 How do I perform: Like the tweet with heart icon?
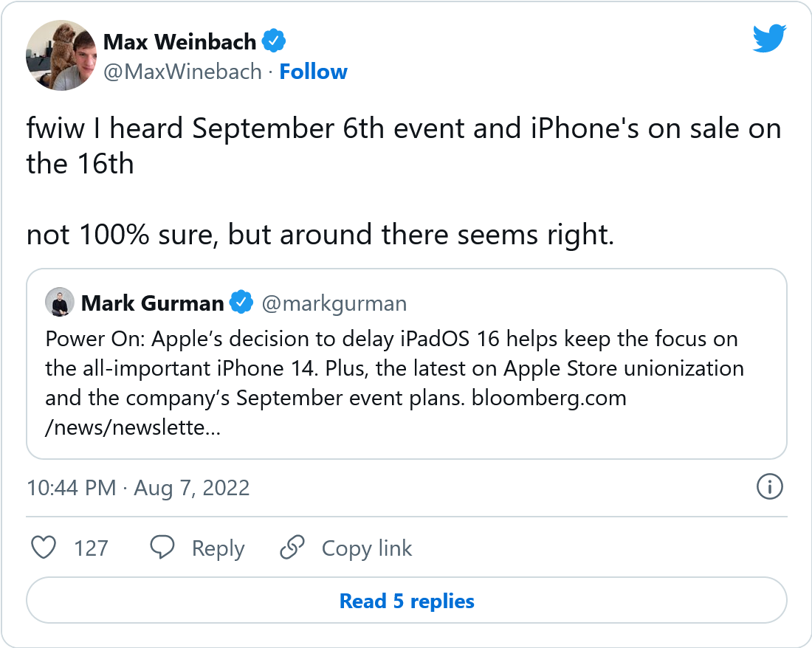click(x=45, y=548)
